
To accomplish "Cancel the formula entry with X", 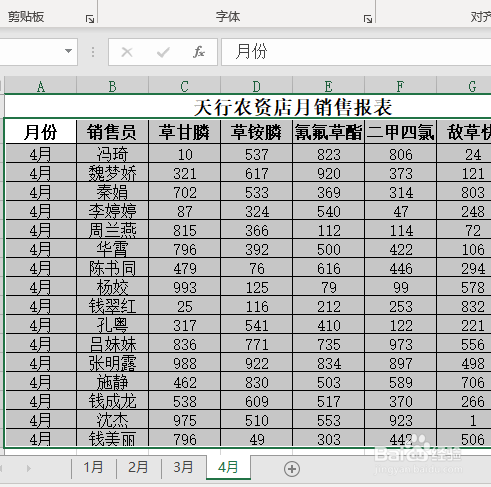I will pyautogui.click(x=127, y=52).
